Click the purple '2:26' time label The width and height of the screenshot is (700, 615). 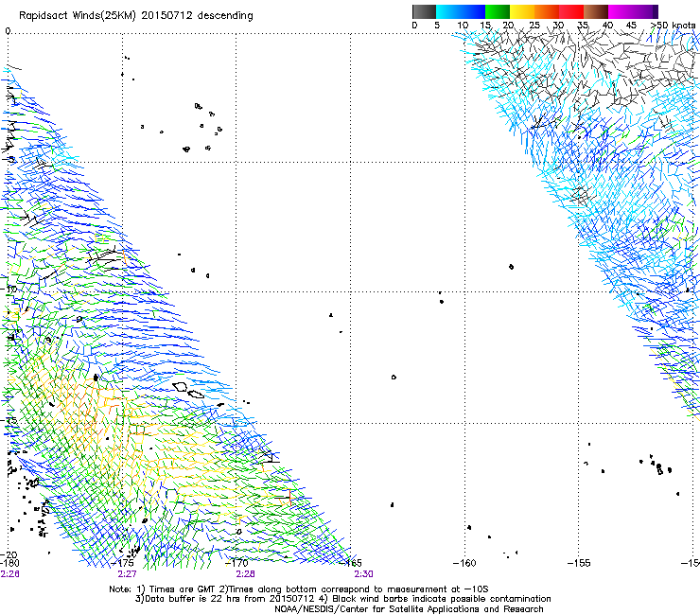(x=9, y=574)
